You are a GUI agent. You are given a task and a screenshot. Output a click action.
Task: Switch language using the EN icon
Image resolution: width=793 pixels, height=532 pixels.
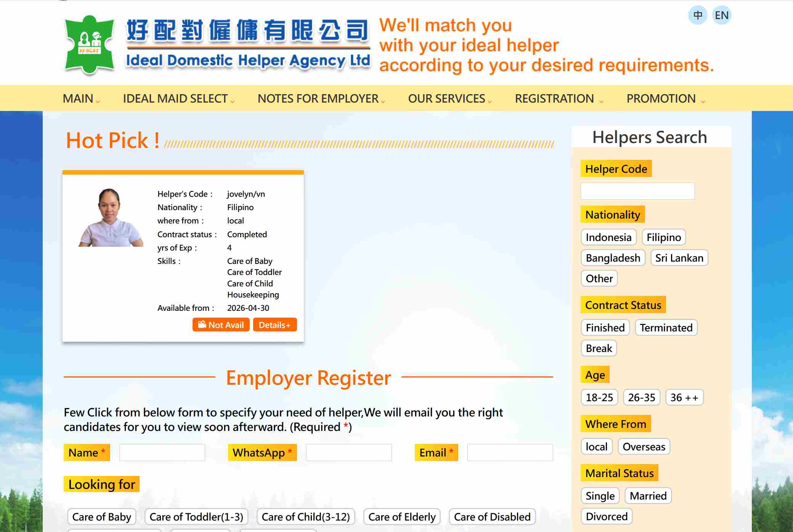click(721, 16)
